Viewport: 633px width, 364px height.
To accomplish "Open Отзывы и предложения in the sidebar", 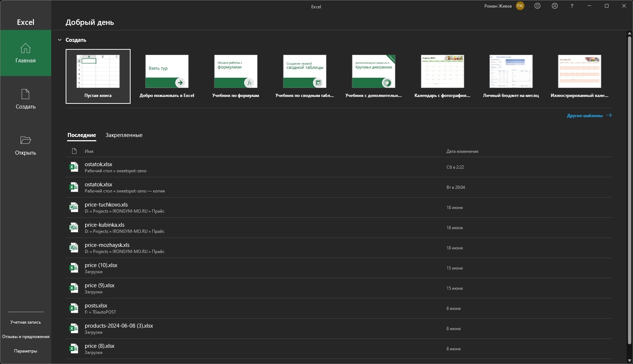I will (26, 337).
